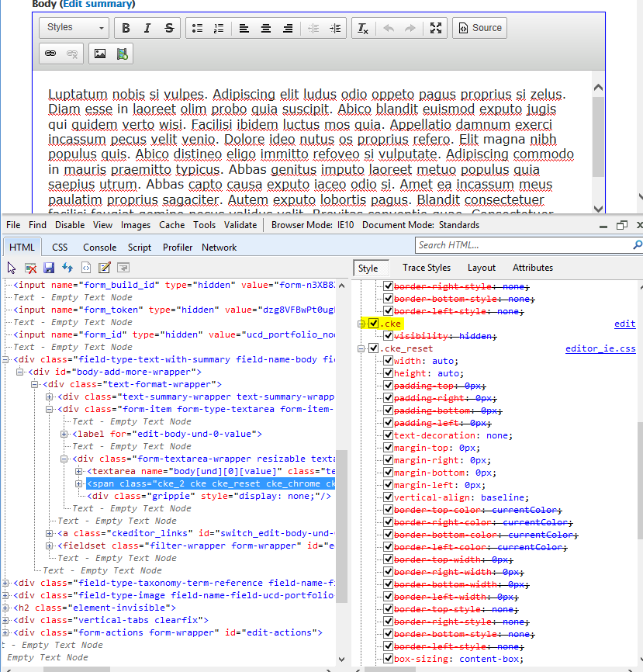Click the Edit summary link
643x672 pixels.
point(97,4)
